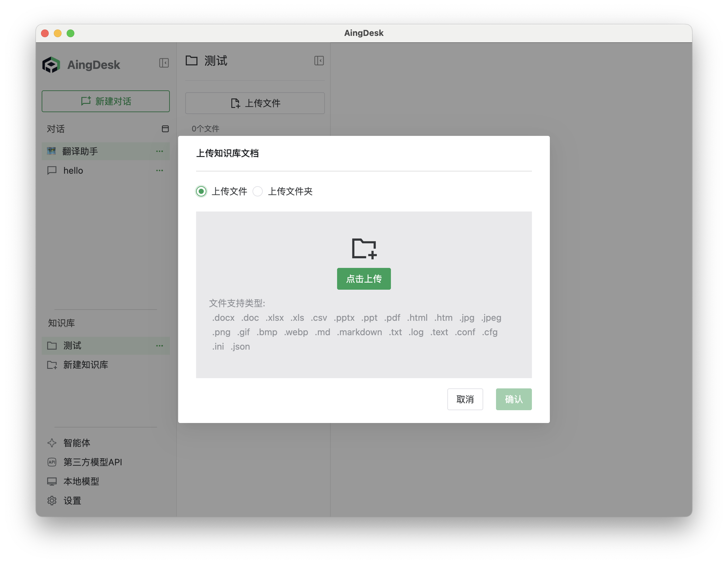Click the folder-plus upload icon
The image size is (728, 564).
(x=364, y=248)
